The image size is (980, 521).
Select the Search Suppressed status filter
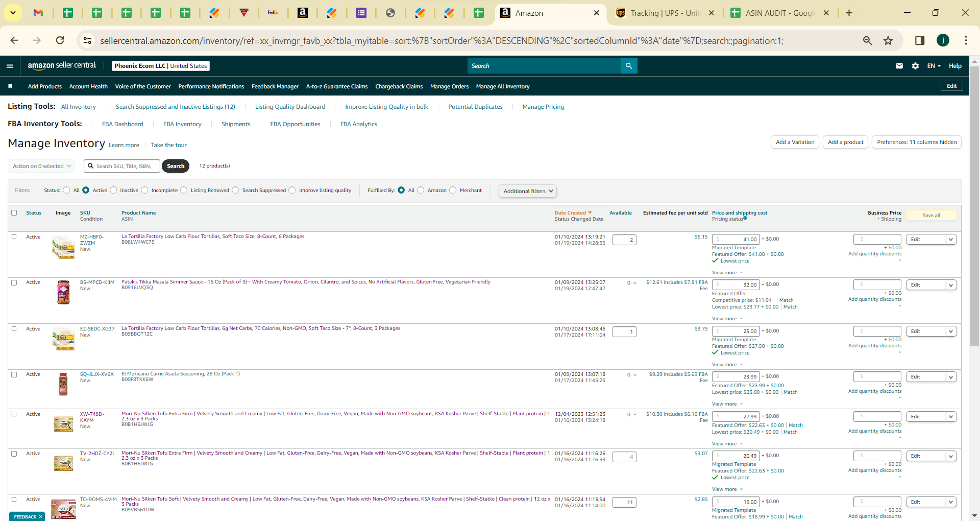point(235,190)
